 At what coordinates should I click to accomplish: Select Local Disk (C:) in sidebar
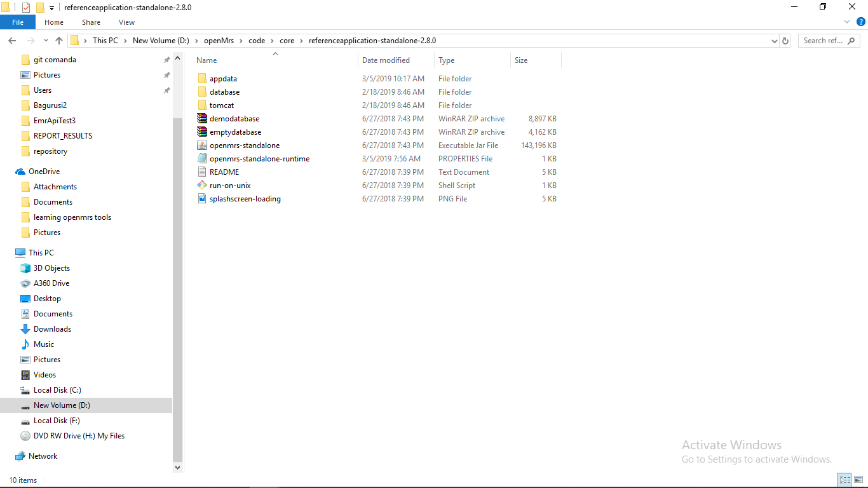[57, 390]
